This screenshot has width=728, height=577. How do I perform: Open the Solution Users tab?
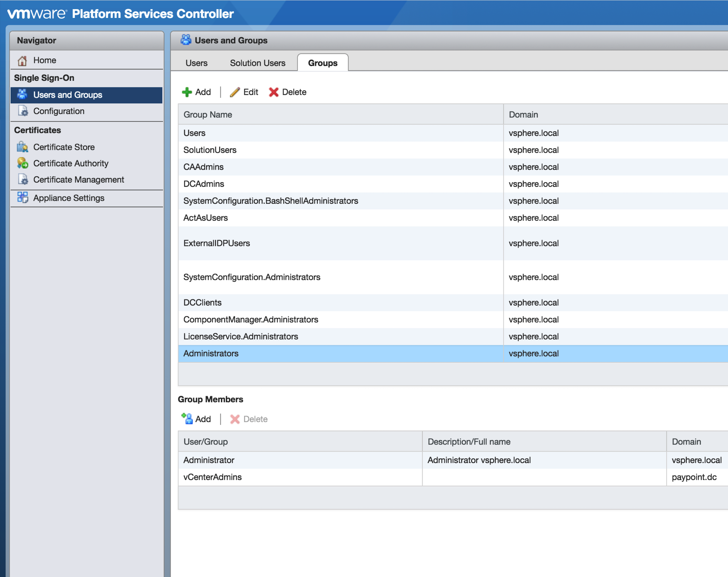(x=257, y=63)
